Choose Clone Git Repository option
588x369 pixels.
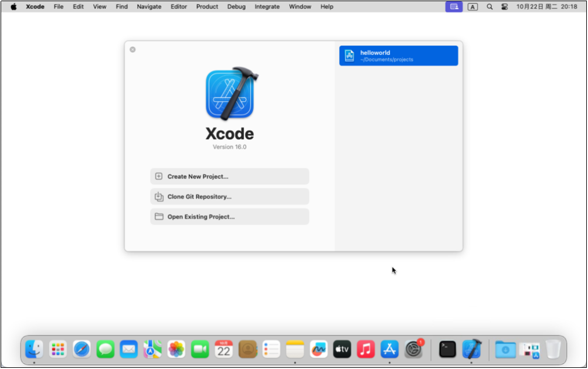point(229,197)
